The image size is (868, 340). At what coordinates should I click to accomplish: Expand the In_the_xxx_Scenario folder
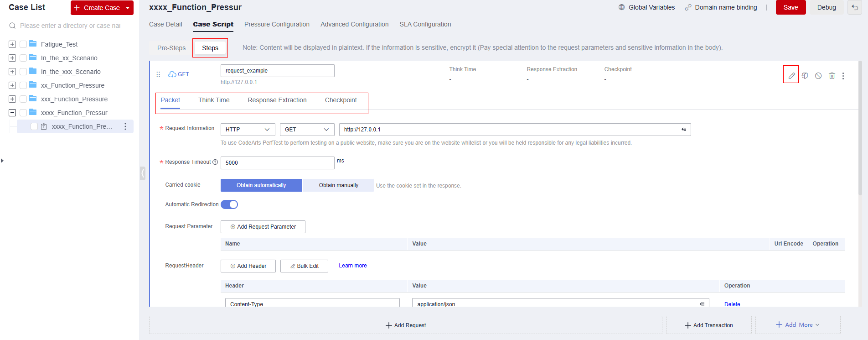pos(12,72)
